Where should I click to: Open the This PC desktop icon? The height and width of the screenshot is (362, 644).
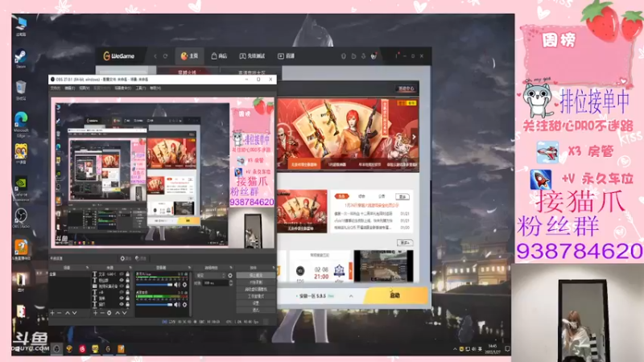(21, 26)
